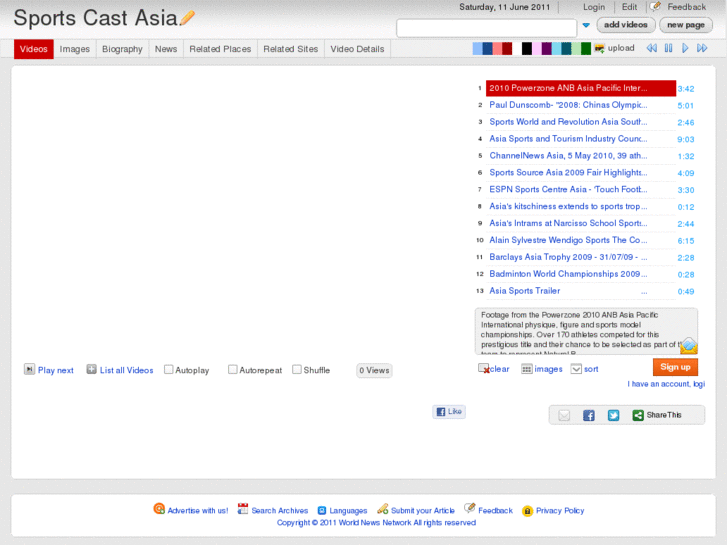Click the Facebook Like button
This screenshot has width=727, height=545.
(x=449, y=411)
